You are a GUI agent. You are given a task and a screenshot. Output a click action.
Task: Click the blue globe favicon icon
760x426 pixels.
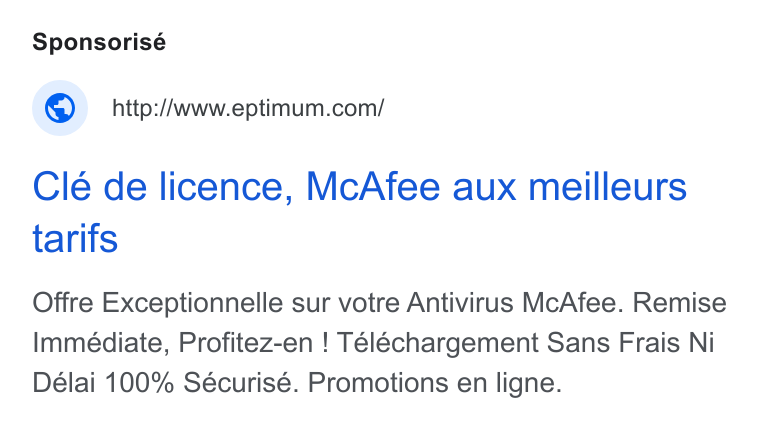[x=60, y=108]
